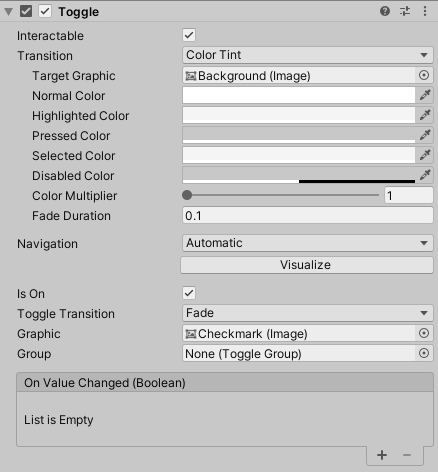
Task: Pick Normal Color with eyedropper
Action: tap(425, 95)
